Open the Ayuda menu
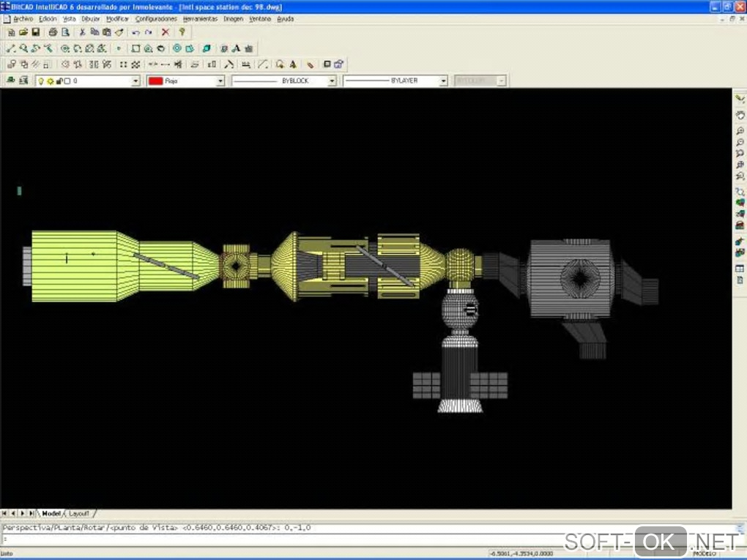Viewport: 747px width, 560px height. click(x=286, y=19)
